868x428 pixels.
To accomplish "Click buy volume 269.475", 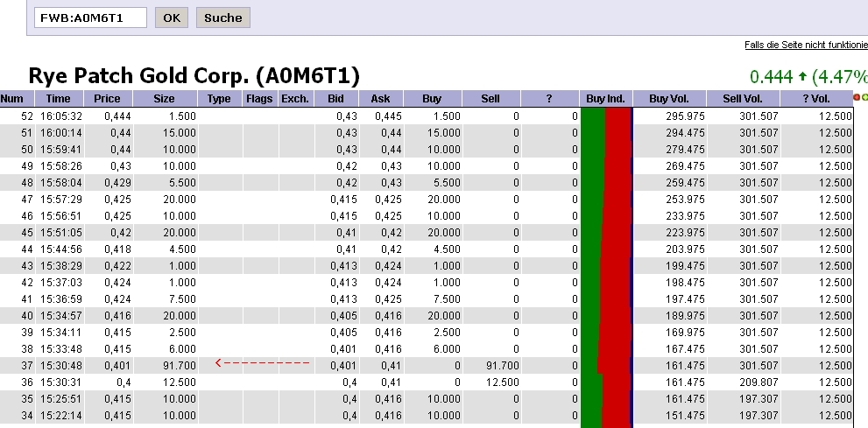I will pos(685,166).
